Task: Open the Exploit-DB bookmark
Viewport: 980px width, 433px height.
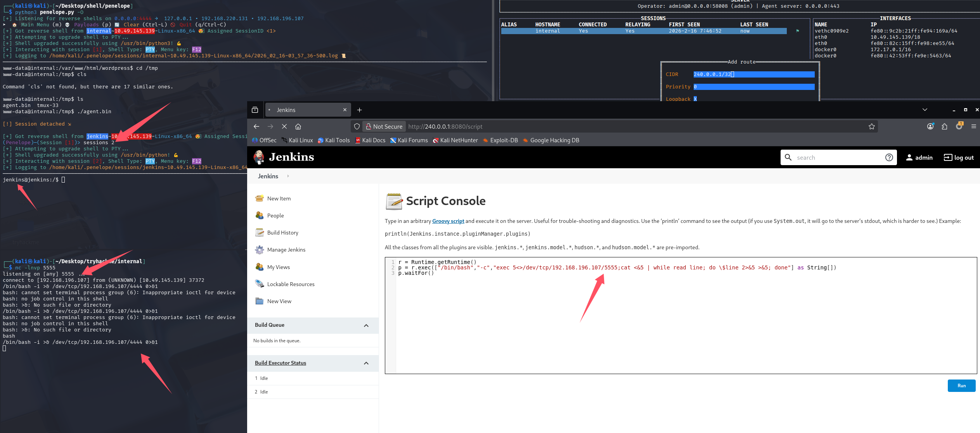Action: click(500, 140)
